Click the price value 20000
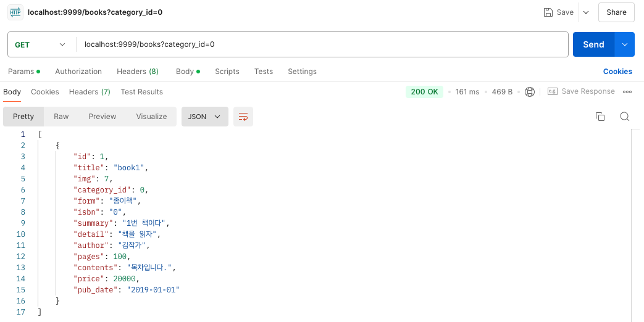This screenshot has width=644, height=322. (125, 279)
